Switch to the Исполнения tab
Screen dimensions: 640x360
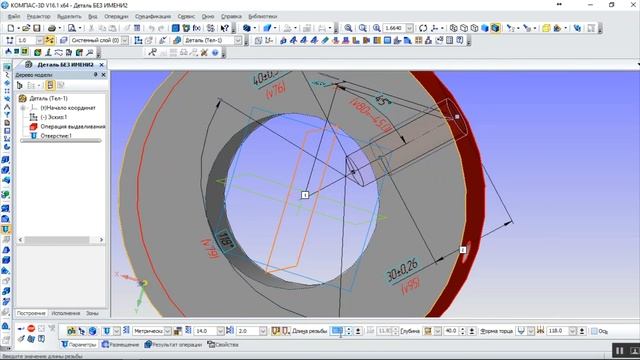click(66, 313)
